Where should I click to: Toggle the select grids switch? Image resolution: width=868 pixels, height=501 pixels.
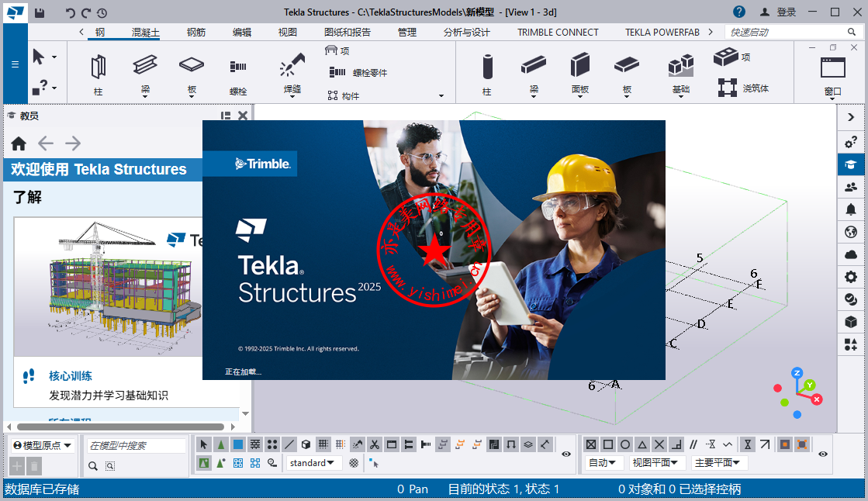[323, 444]
